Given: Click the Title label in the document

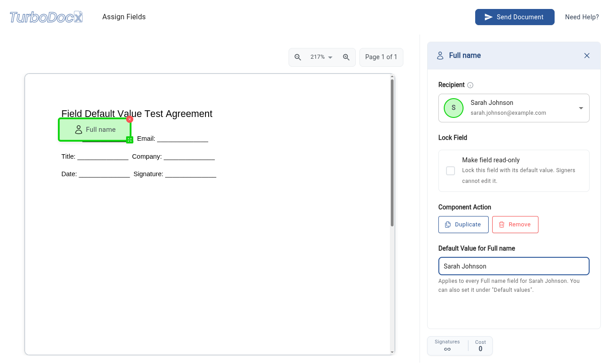Looking at the screenshot, I should coord(68,156).
